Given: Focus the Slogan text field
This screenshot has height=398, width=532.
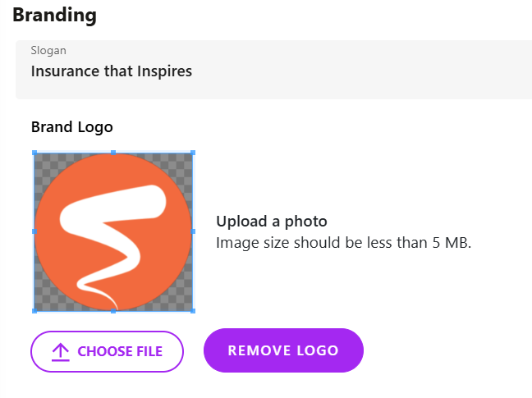Looking at the screenshot, I should coord(274,70).
